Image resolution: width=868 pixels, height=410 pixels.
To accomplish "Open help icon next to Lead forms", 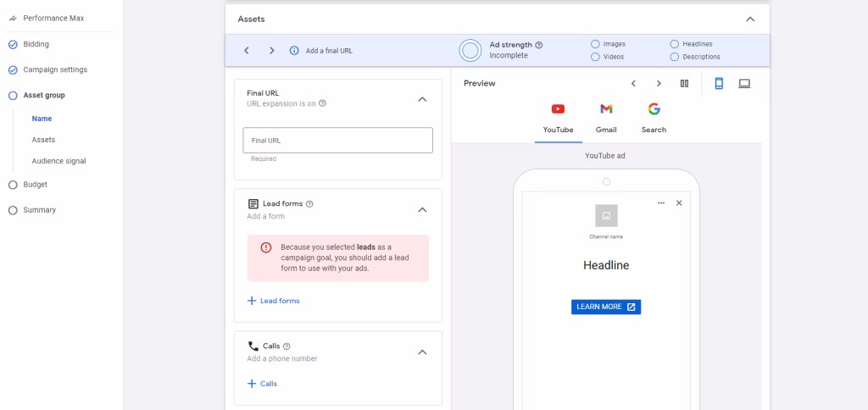I will point(309,203).
